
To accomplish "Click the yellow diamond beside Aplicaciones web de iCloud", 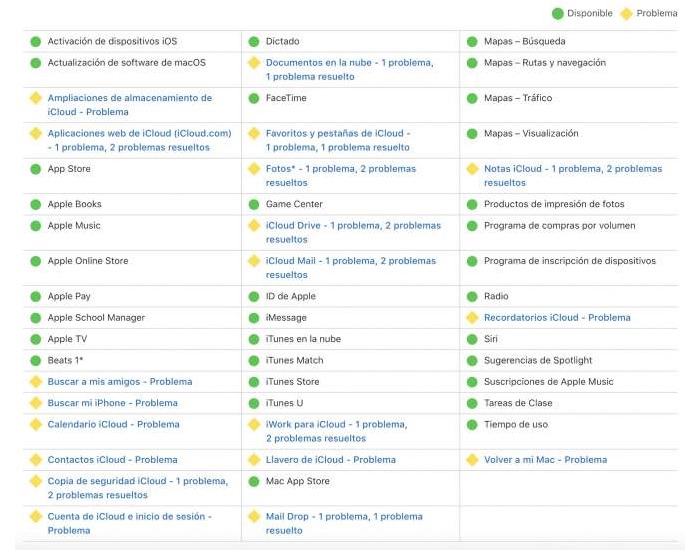I will 36,133.
